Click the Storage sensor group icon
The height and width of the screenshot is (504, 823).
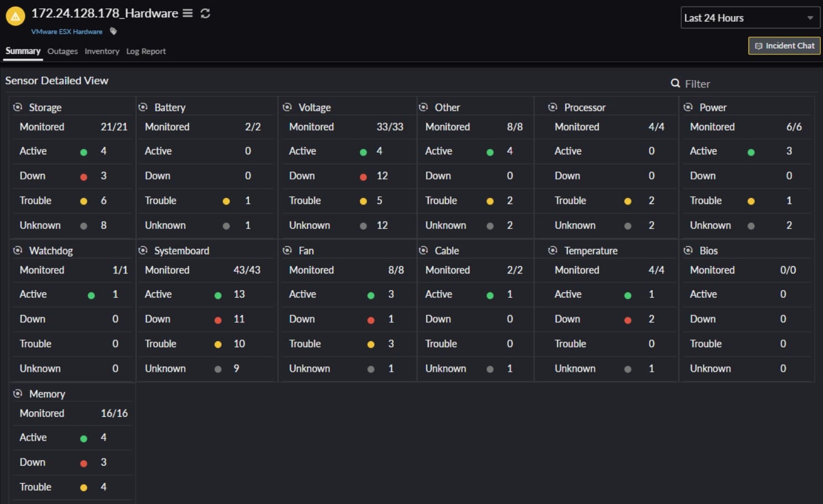(18, 107)
